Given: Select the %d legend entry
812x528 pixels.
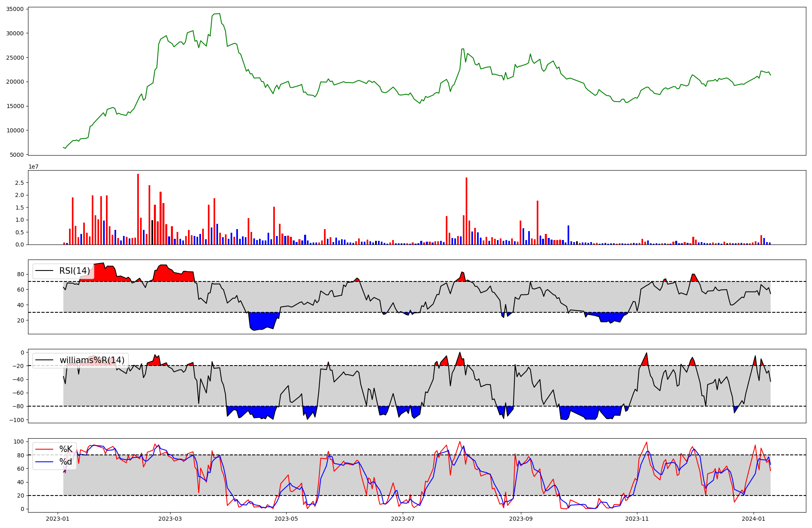Looking at the screenshot, I should pos(66,462).
